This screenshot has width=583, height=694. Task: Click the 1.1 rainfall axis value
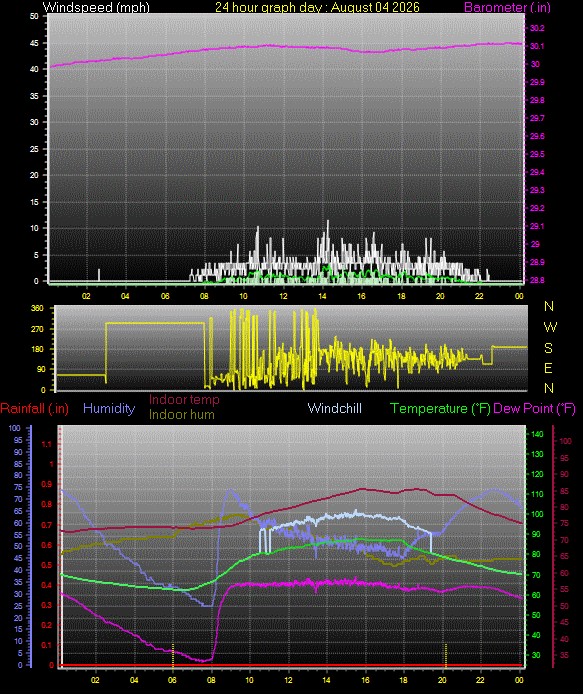pos(46,444)
